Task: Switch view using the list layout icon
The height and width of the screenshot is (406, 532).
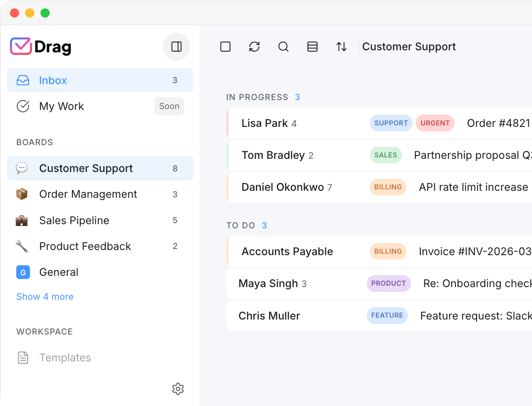Action: pyautogui.click(x=313, y=47)
